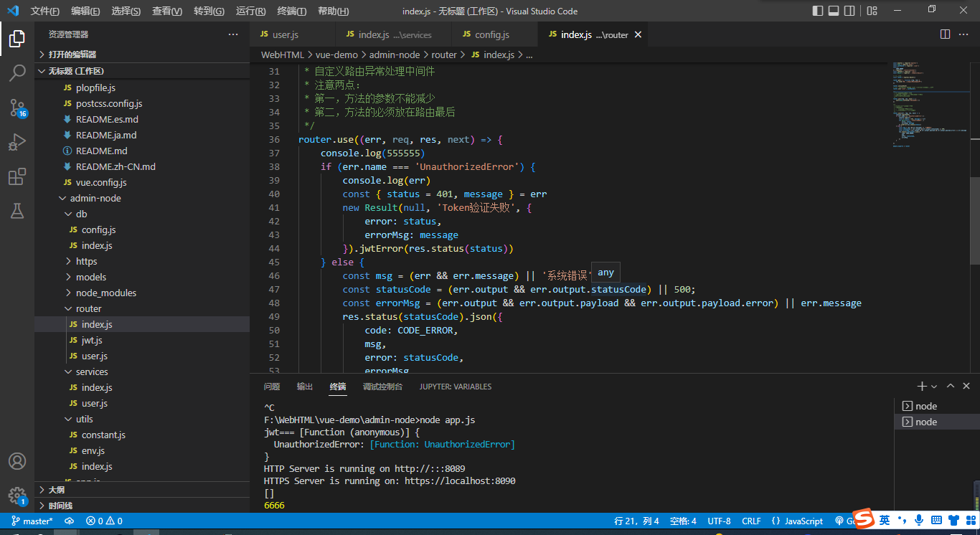Image resolution: width=980 pixels, height=535 pixels.
Task: Open the Sogou skin shirt icon
Action: click(x=954, y=520)
